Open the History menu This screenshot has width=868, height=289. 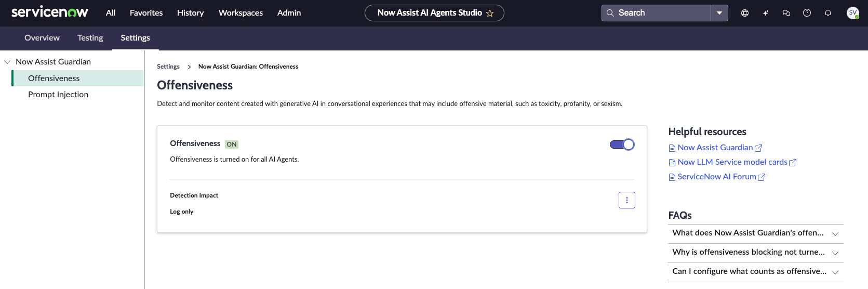click(x=190, y=13)
